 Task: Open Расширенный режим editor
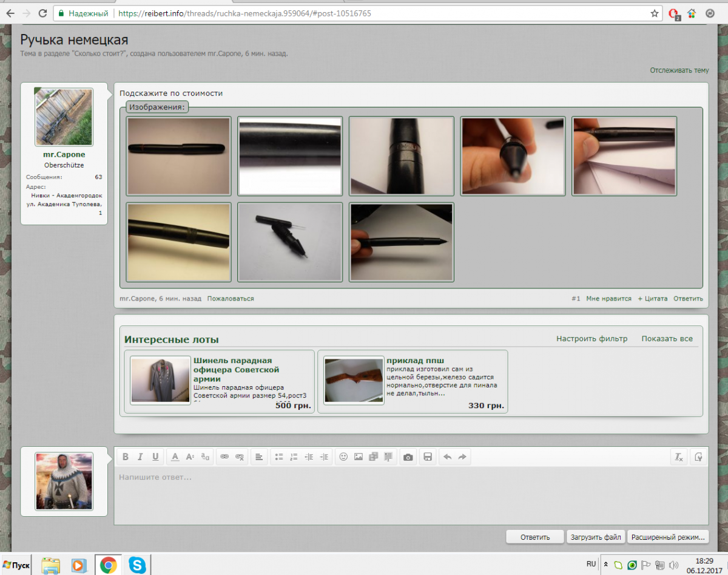click(668, 537)
